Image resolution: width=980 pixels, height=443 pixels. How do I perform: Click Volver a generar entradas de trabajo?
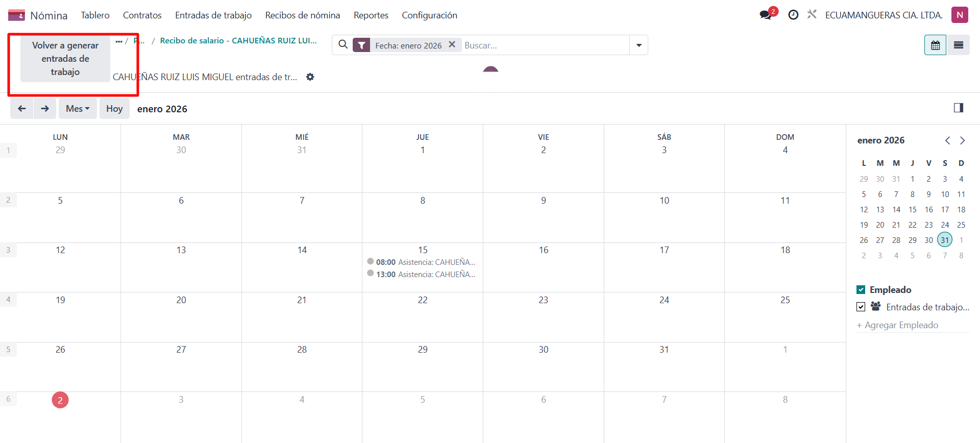click(x=65, y=59)
